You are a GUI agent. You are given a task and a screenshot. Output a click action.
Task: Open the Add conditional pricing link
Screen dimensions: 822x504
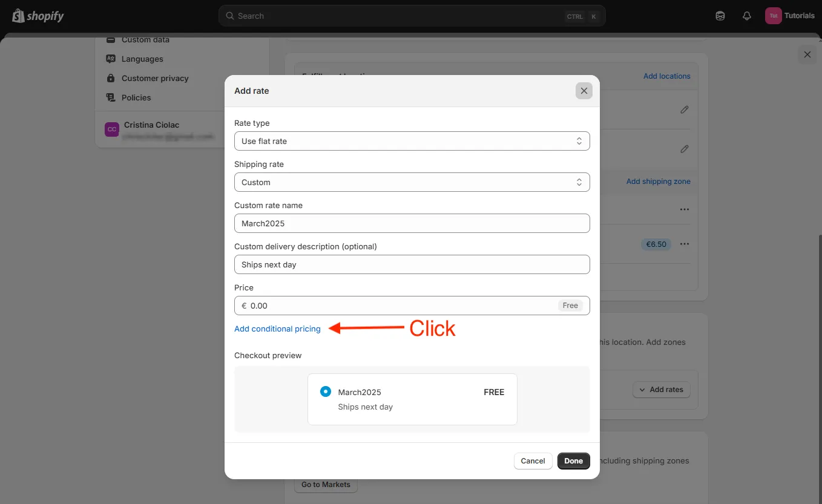(x=277, y=329)
